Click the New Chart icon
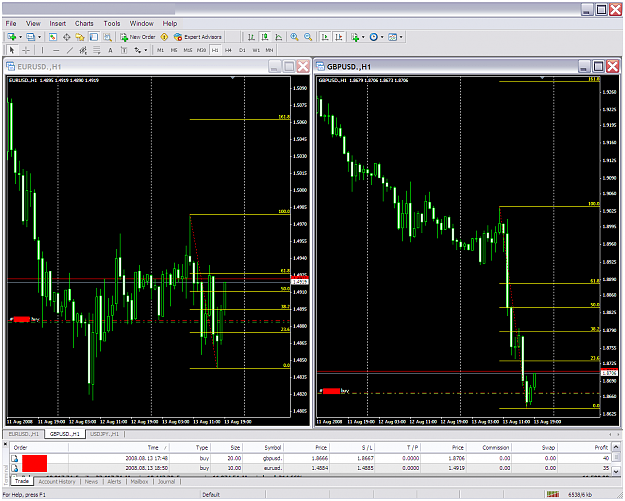 click(x=12, y=37)
